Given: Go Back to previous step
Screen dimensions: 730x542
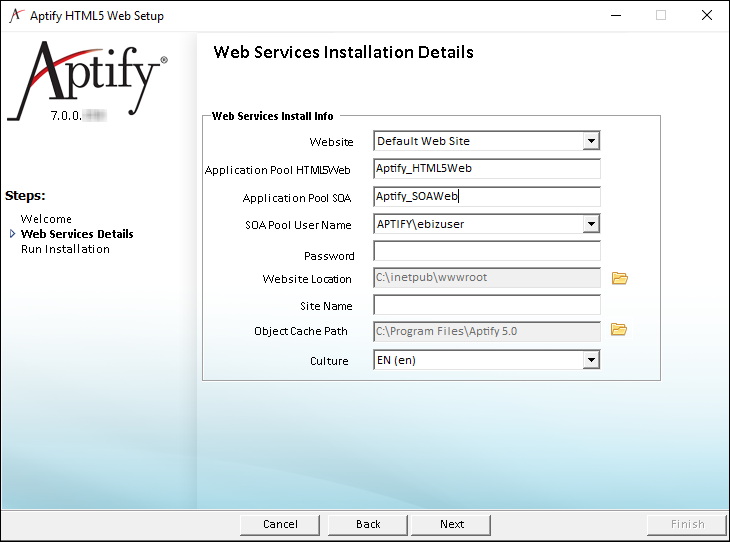Looking at the screenshot, I should (368, 524).
